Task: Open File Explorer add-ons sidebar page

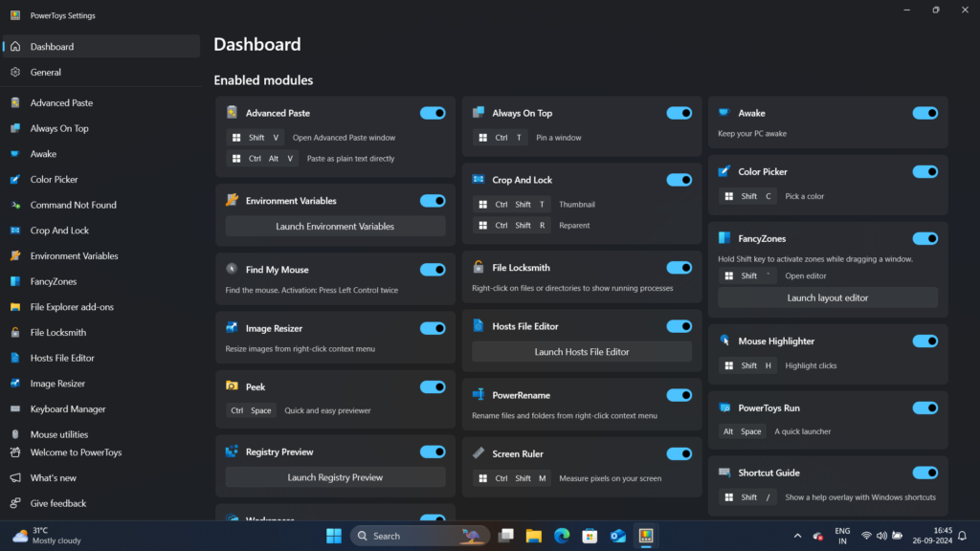Action: click(101, 307)
